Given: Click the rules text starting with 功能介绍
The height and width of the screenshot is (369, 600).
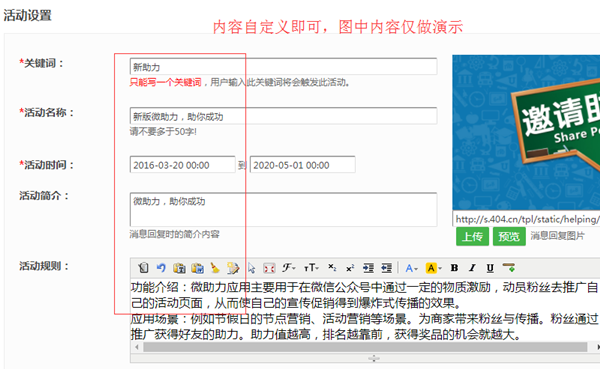Looking at the screenshot, I should [364, 295].
